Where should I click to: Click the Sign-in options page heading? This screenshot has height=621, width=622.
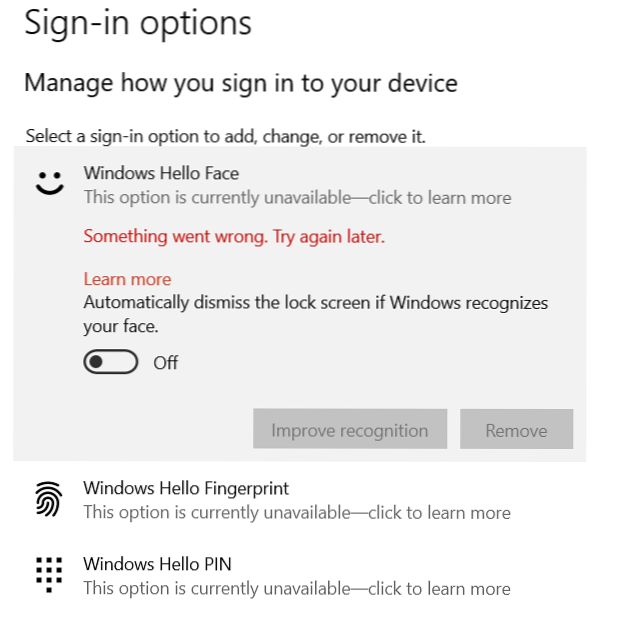138,23
